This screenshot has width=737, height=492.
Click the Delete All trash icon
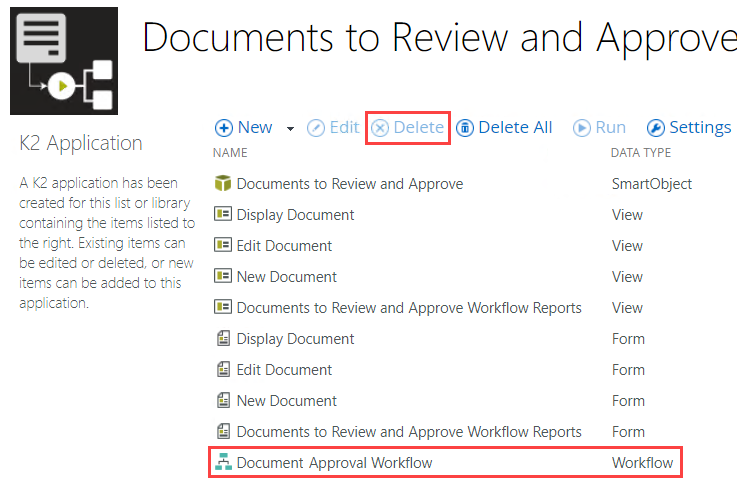point(465,128)
